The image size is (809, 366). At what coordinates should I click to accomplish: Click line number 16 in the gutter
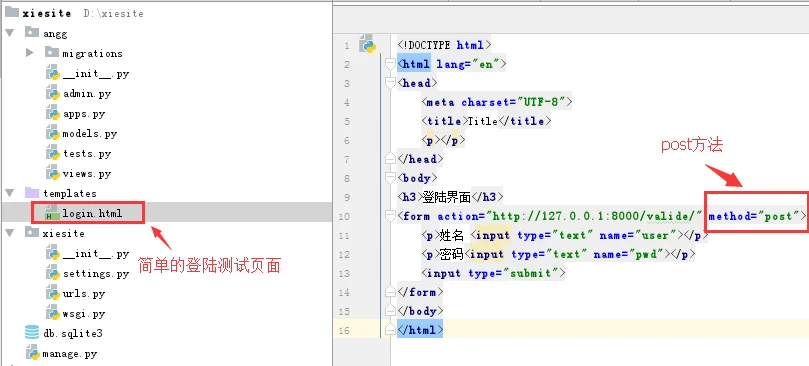pos(344,330)
